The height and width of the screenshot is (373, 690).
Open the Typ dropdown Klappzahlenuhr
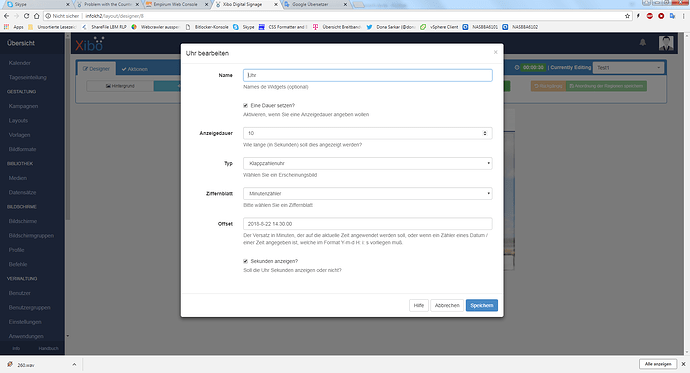click(x=367, y=163)
